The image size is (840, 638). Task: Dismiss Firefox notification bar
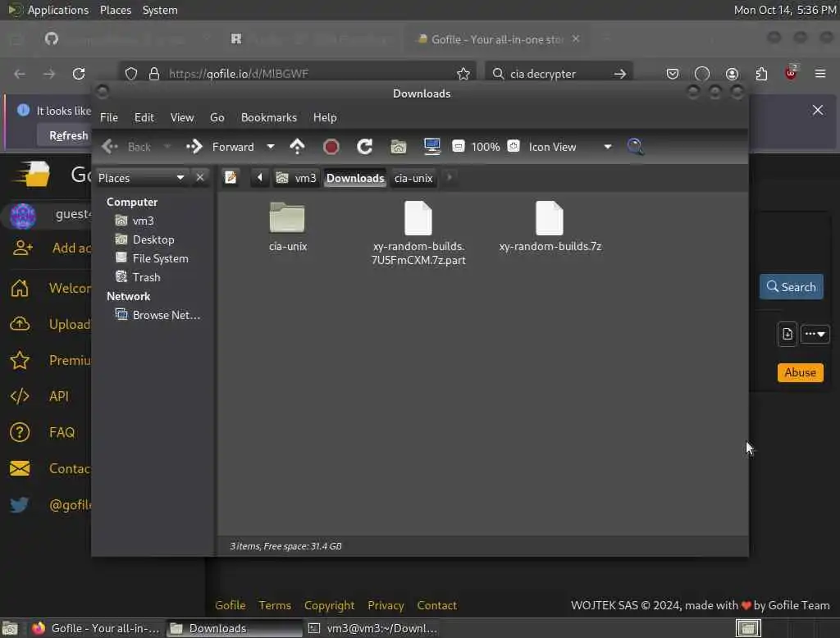tap(818, 110)
